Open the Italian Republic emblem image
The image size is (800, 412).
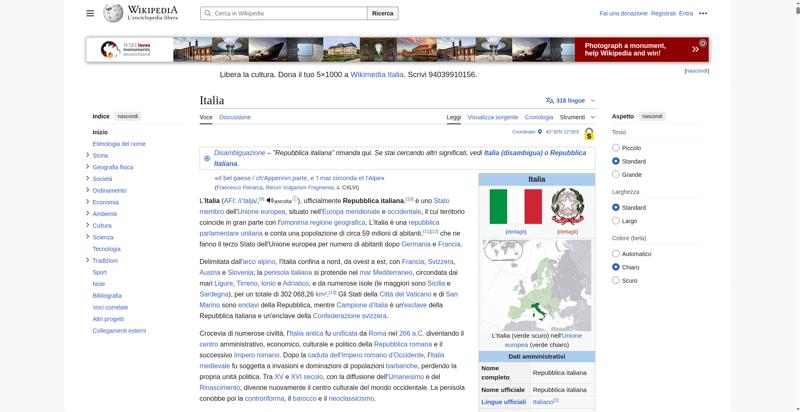point(567,207)
